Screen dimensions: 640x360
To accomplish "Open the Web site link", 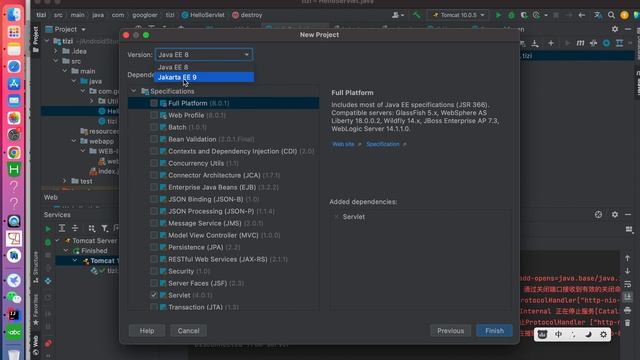I will [343, 144].
